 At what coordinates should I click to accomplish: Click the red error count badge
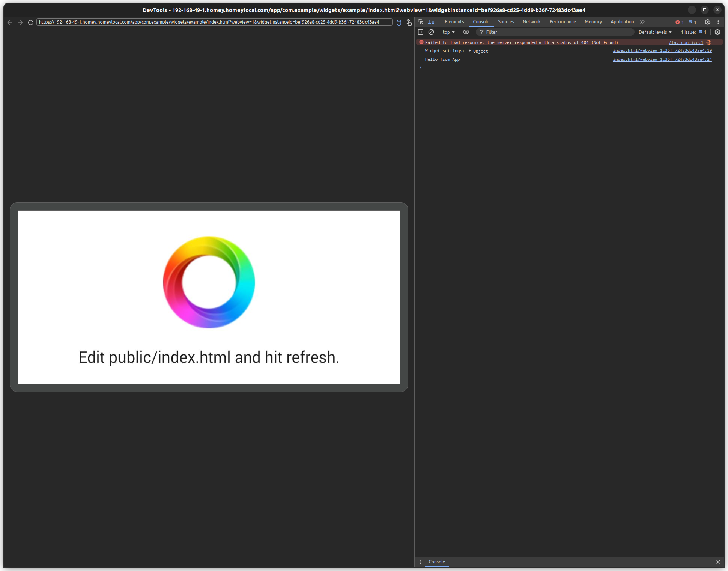click(680, 22)
